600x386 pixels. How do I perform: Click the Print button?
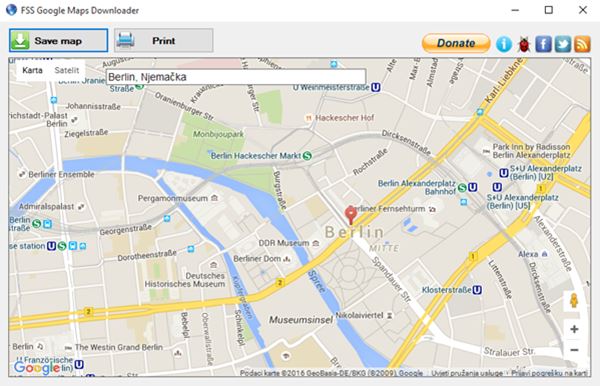tap(164, 40)
